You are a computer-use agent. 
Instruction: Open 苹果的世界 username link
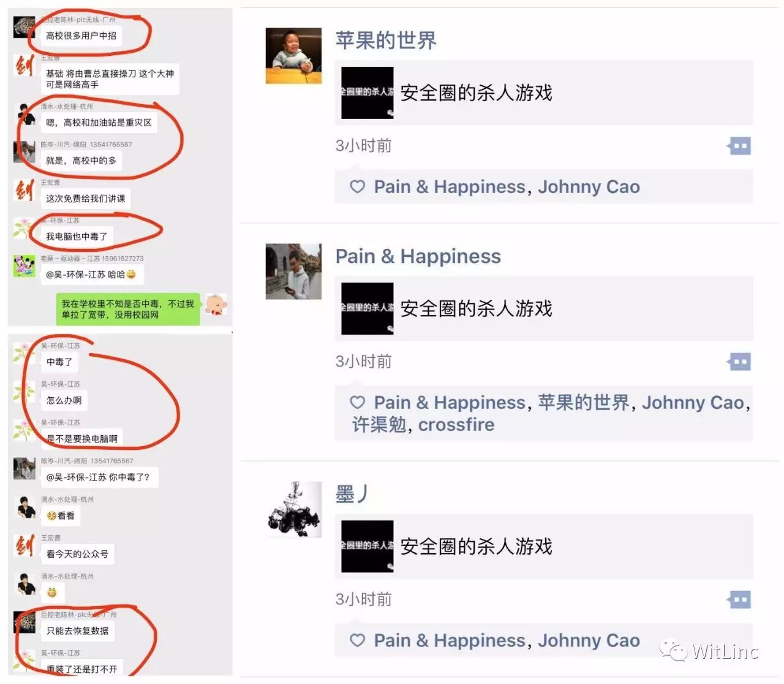click(386, 40)
